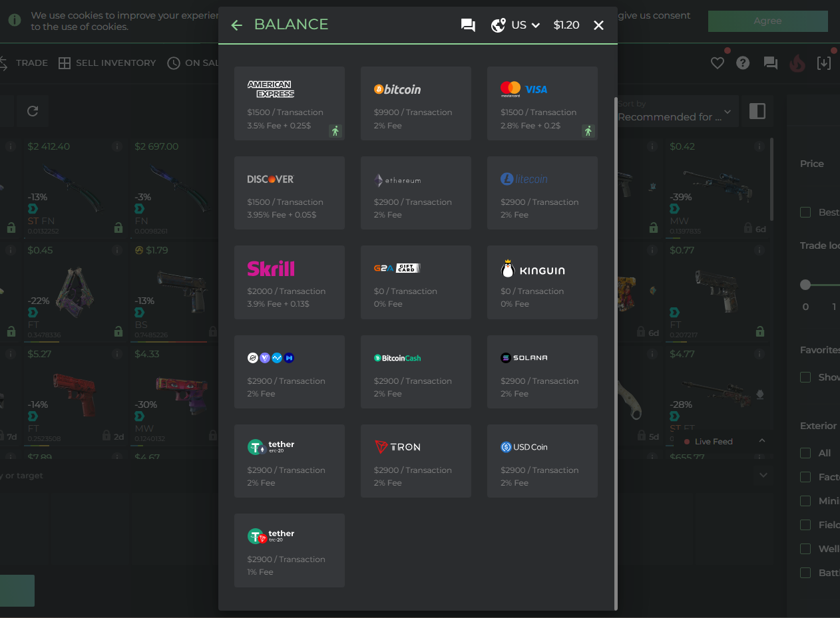This screenshot has width=840, height=618.
Task: Choose G2A Gift Card option
Action: click(416, 282)
